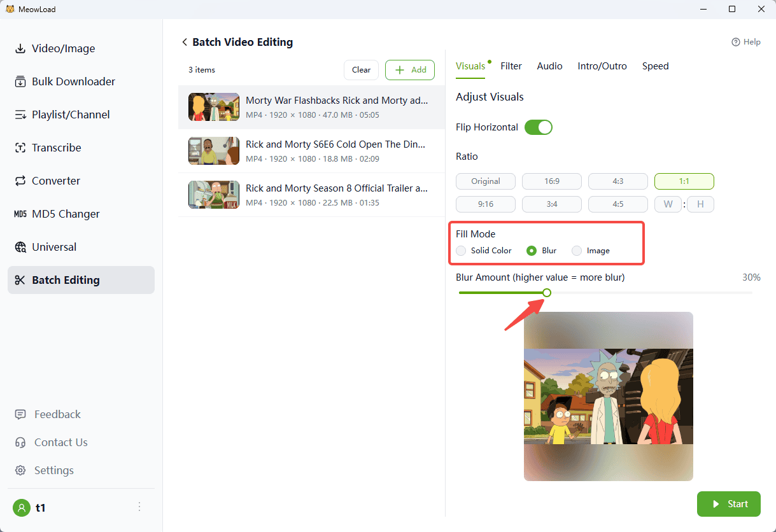Screen dimensions: 776x532
Task: Go back using the Batch Video Editing chevron
Action: click(x=185, y=43)
